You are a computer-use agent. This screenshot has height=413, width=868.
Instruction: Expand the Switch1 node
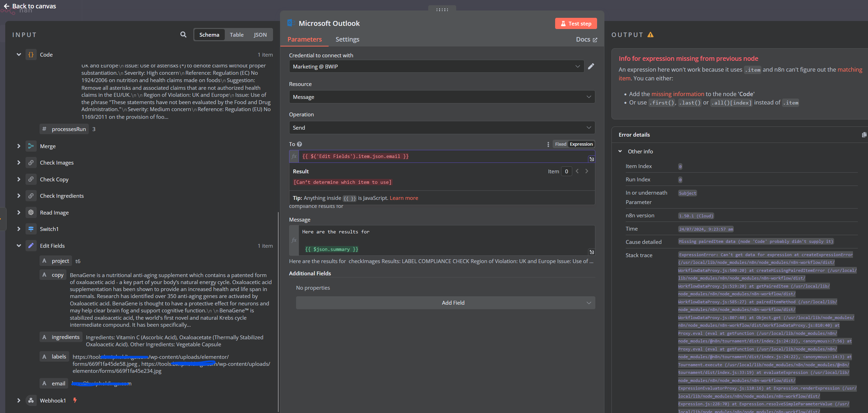[19, 229]
